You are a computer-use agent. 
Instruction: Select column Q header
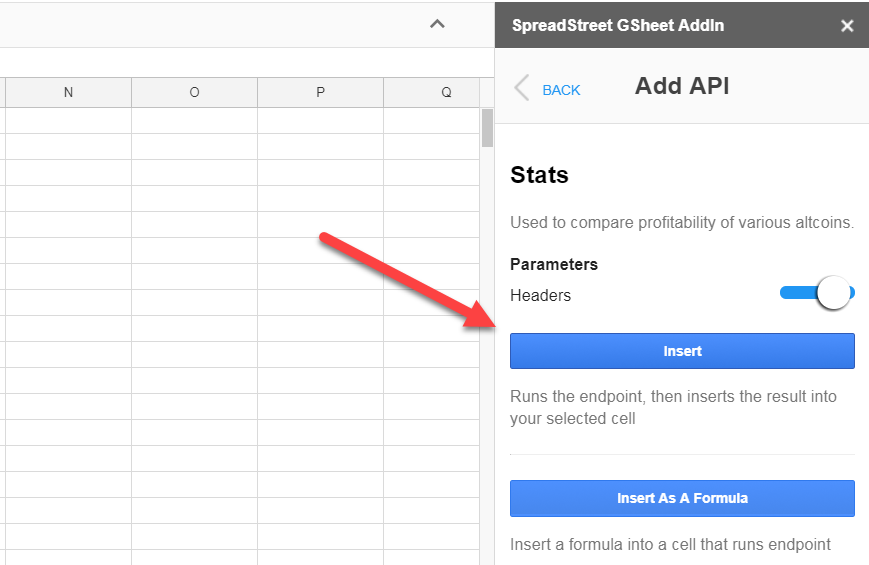coord(446,93)
